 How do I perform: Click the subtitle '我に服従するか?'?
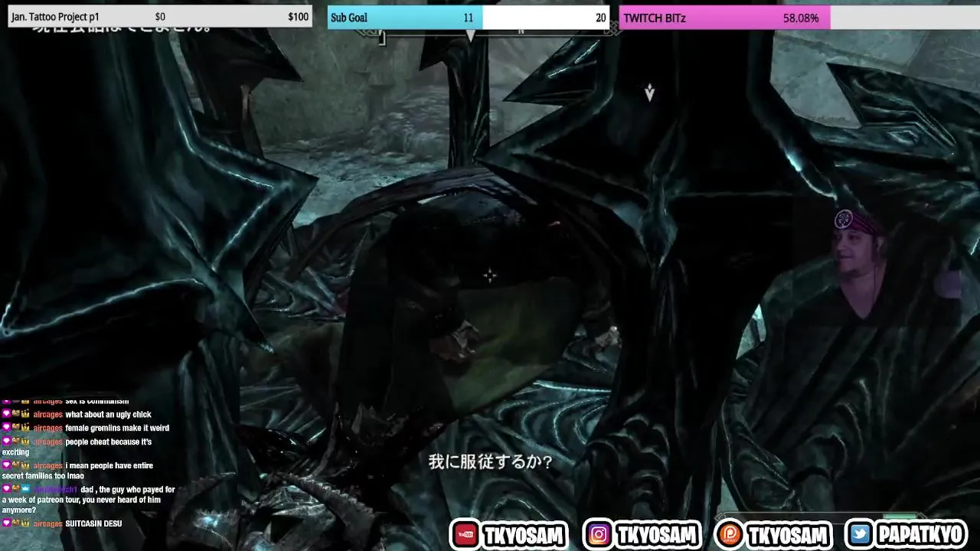click(490, 462)
